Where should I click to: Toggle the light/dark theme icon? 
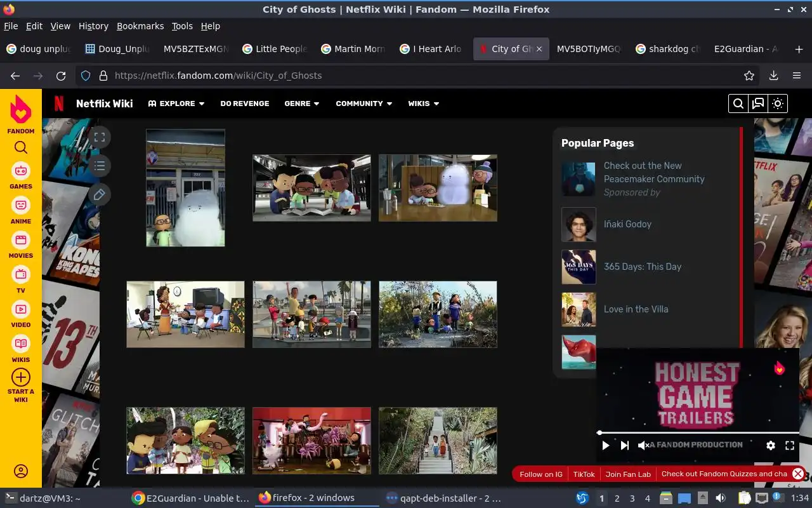tap(778, 104)
